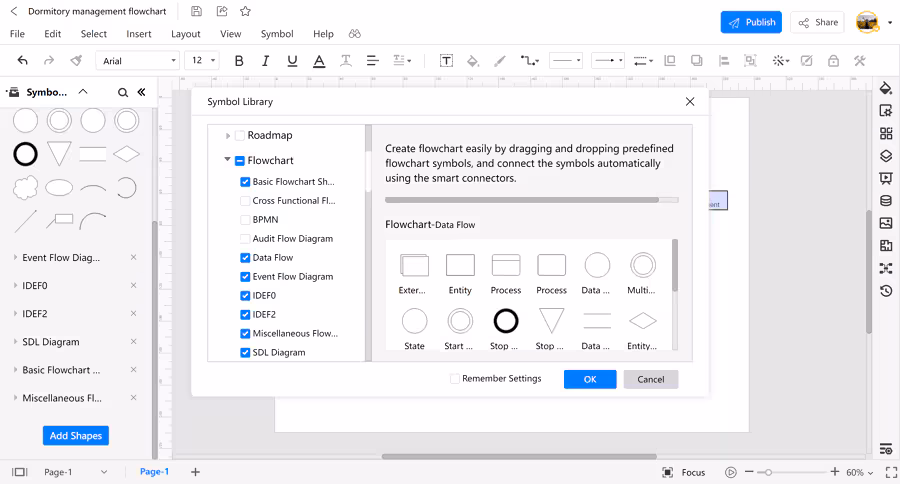Uncheck Basic Flowchart Shapes checkbox
This screenshot has width=900, height=484.
(245, 182)
